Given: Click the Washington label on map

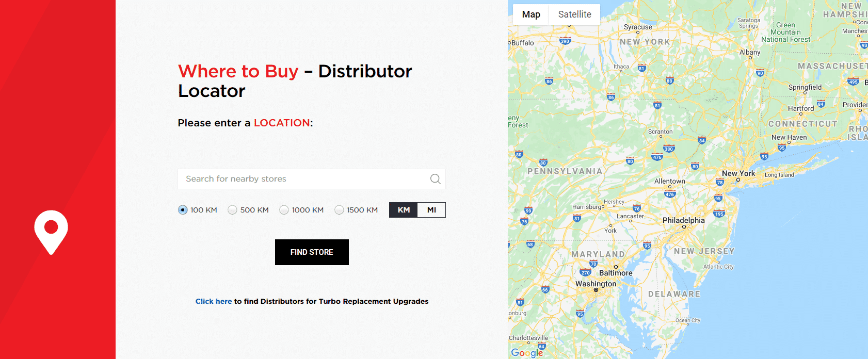Looking at the screenshot, I should [x=596, y=284].
